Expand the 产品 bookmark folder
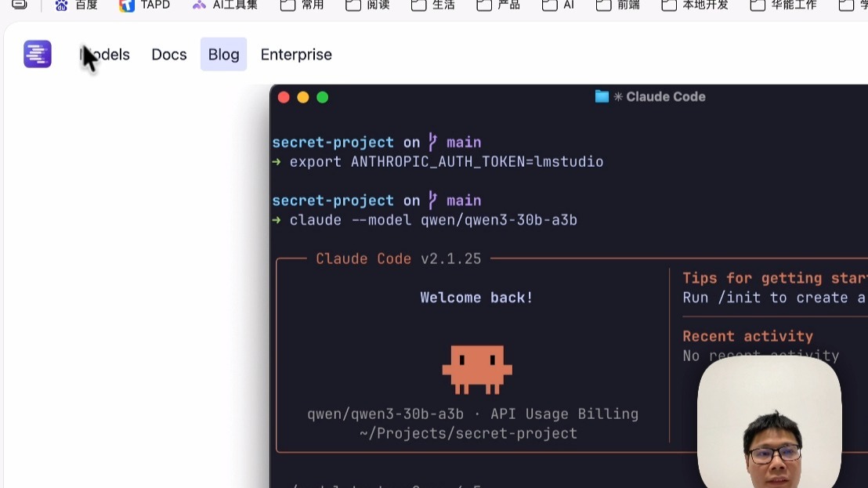This screenshot has width=868, height=488. click(x=498, y=5)
